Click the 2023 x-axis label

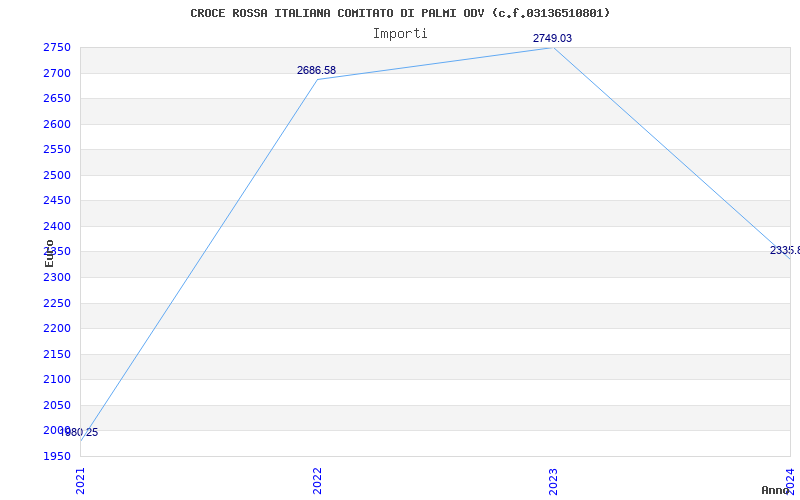point(554,481)
